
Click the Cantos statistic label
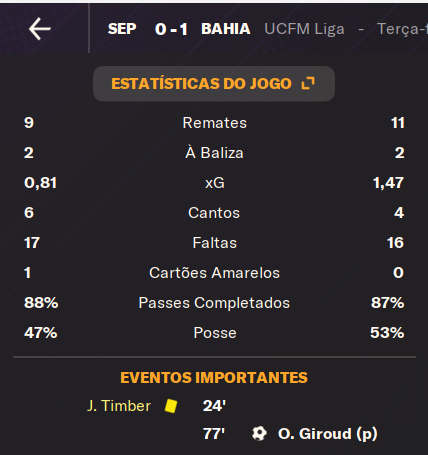214,213
